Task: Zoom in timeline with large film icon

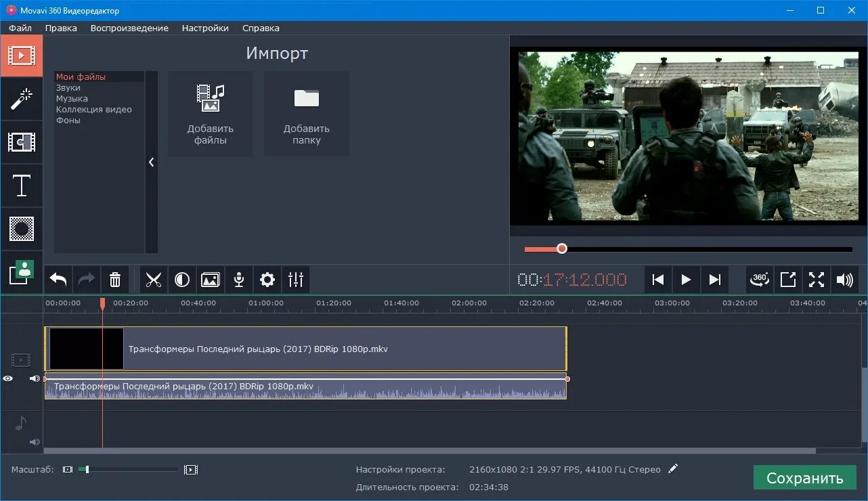Action: pyautogui.click(x=191, y=469)
